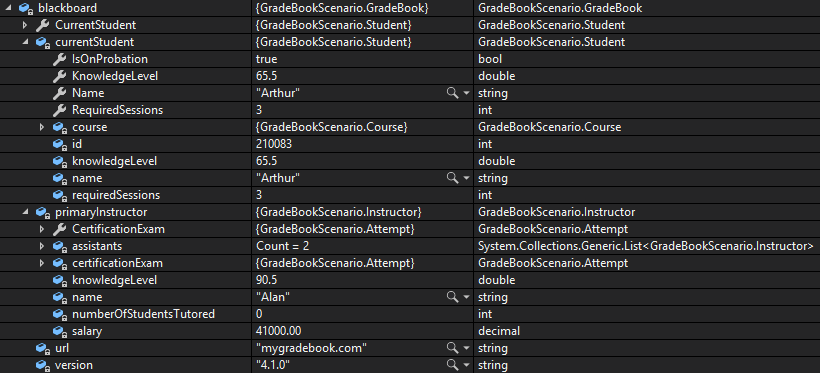Expand the course field node

pos(42,127)
